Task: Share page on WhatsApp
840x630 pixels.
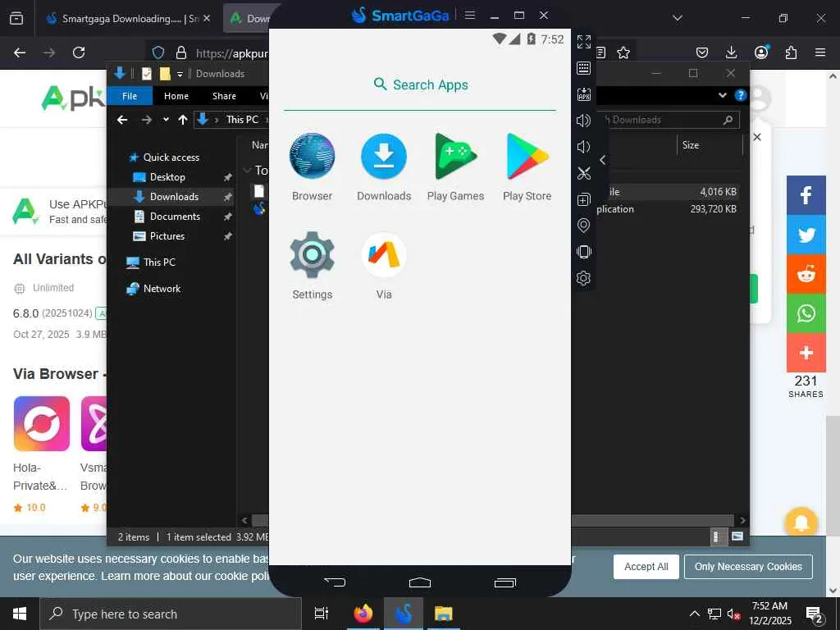Action: pos(806,313)
